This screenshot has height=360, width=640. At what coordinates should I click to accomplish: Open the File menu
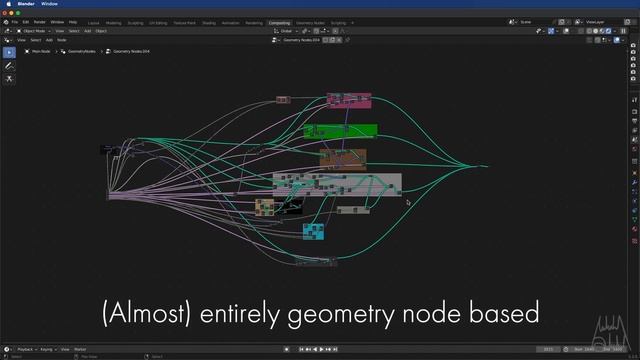pyautogui.click(x=15, y=22)
